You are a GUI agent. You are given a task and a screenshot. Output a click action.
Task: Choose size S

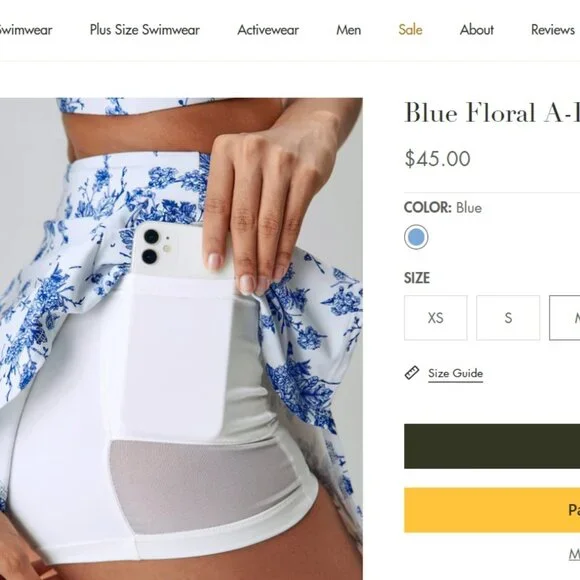point(508,318)
